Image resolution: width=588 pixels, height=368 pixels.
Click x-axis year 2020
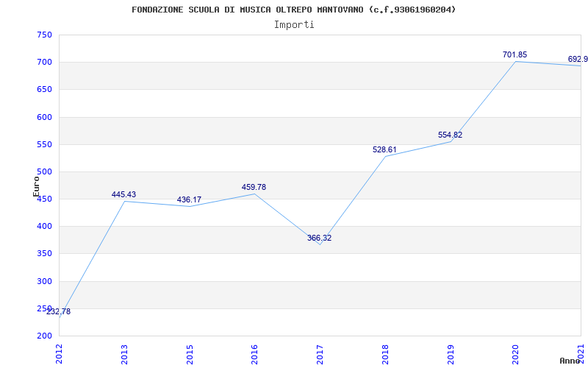point(516,353)
